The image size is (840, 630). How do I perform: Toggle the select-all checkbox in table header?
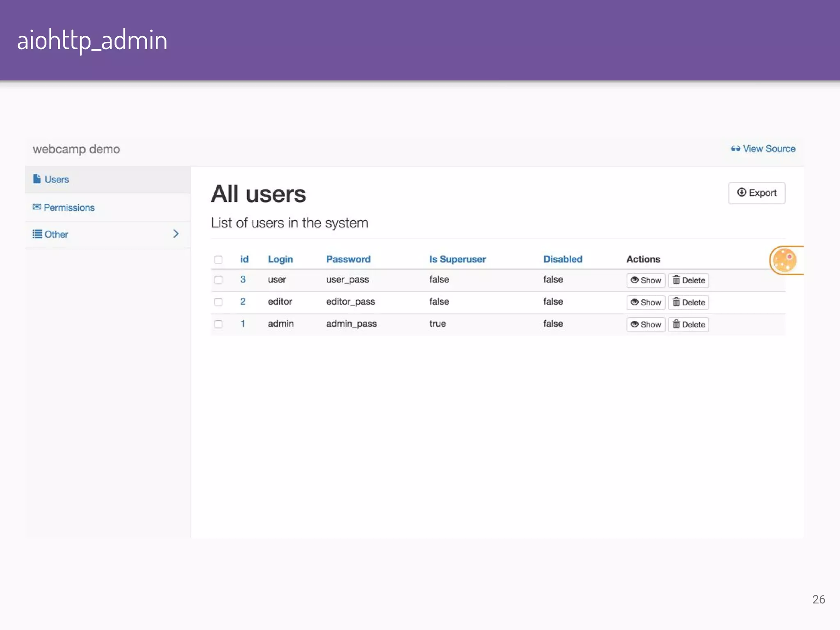(218, 260)
